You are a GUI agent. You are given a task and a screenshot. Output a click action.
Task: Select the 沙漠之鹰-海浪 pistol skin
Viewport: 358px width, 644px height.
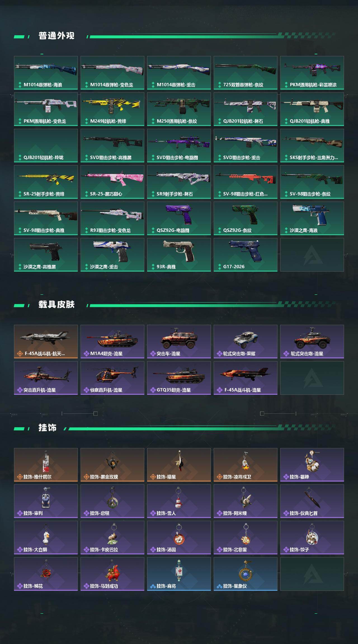coord(312,218)
